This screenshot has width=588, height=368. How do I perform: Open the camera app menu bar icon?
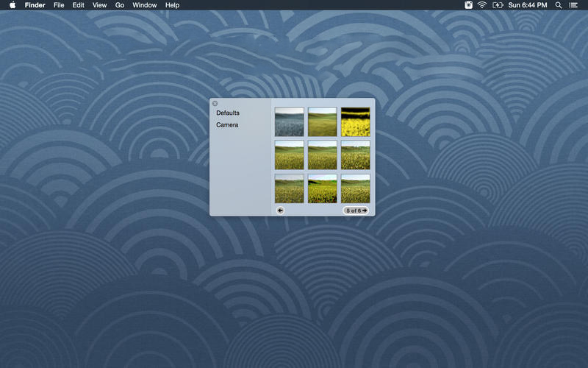pyautogui.click(x=469, y=5)
